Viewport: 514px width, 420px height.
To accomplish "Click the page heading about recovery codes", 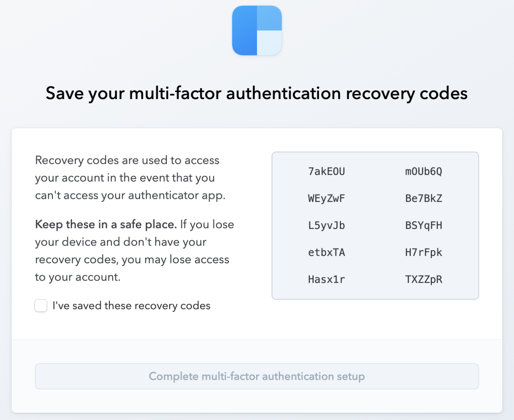I will coord(257,93).
